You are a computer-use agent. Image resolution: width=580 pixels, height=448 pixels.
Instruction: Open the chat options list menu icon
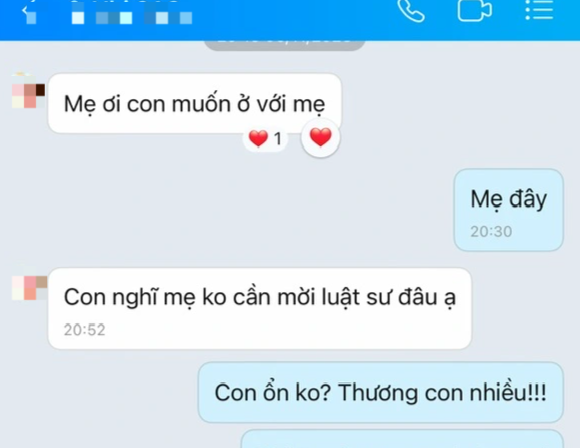[539, 10]
